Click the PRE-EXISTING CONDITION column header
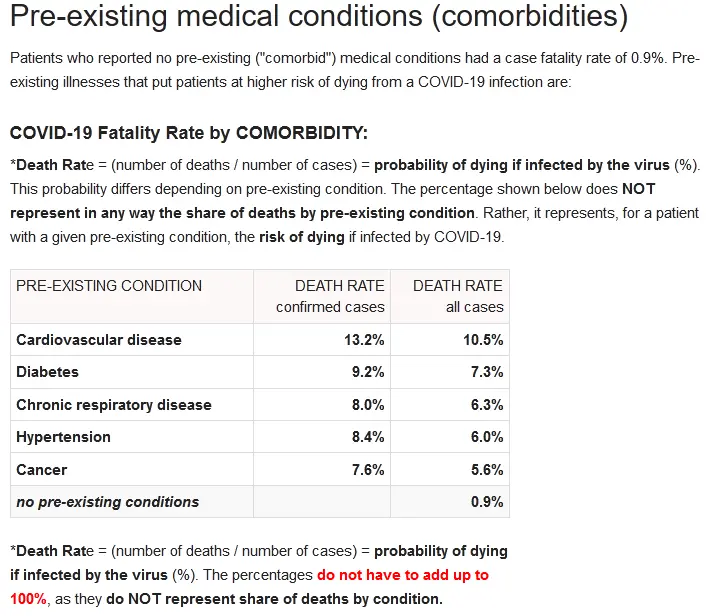Image resolution: width=714 pixels, height=616 pixels. click(x=109, y=285)
